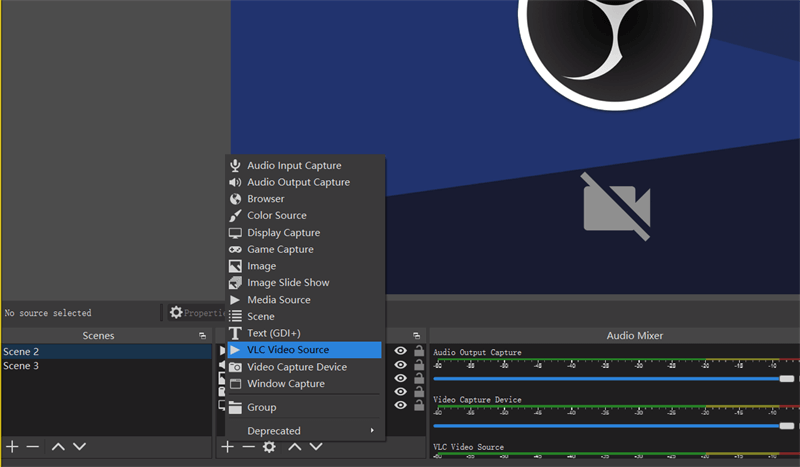Click the Video Capture Device camera icon

tap(235, 367)
